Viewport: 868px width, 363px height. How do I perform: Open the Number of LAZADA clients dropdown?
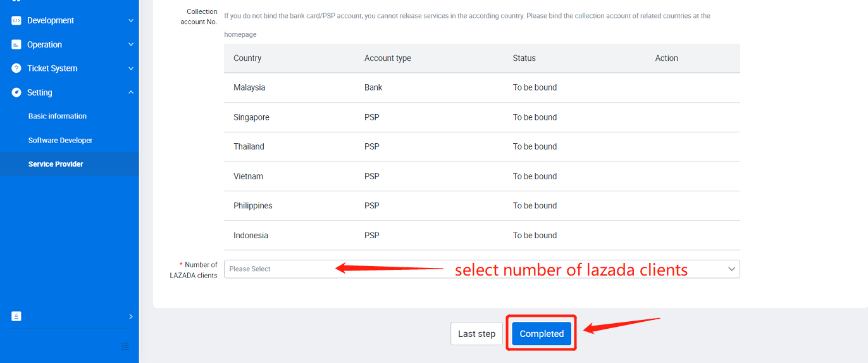coord(481,269)
